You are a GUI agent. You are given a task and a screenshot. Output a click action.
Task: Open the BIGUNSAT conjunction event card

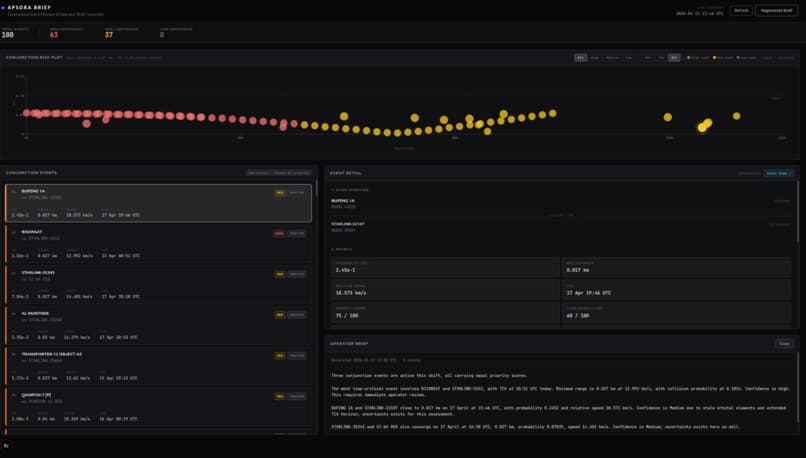coord(158,244)
